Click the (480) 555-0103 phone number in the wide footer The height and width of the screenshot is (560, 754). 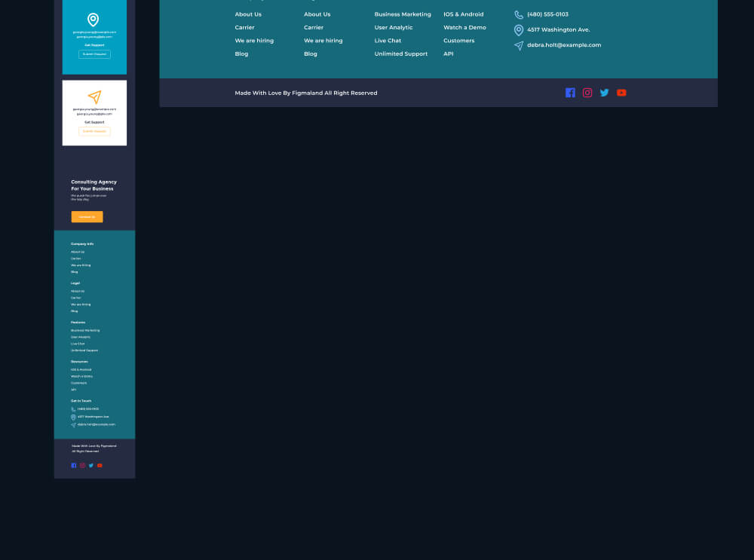click(547, 14)
